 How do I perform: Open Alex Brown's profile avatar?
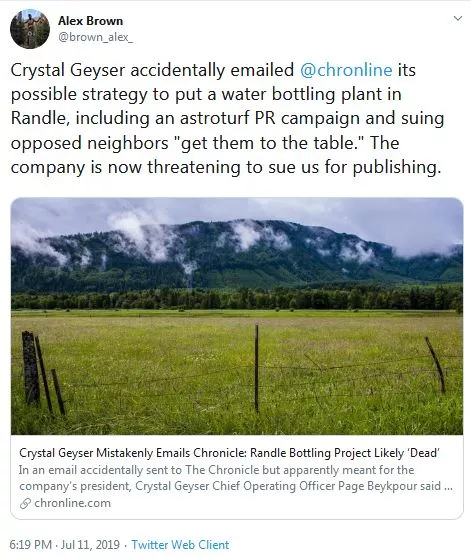[30, 29]
